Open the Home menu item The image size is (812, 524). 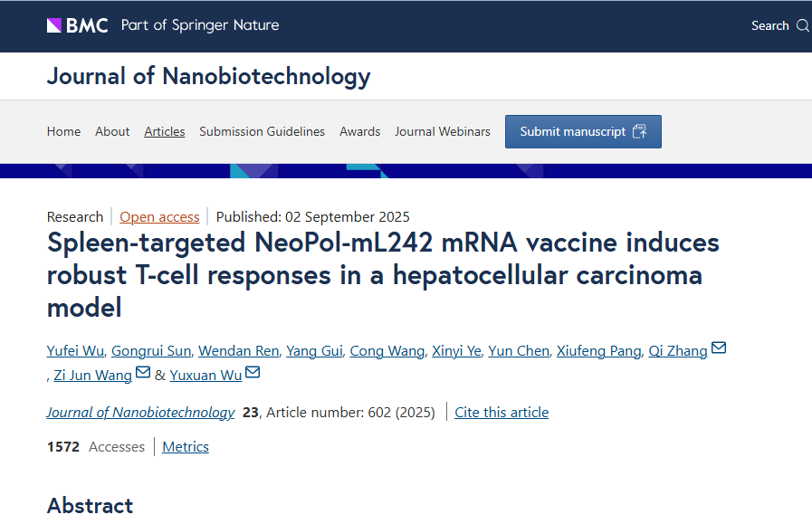click(63, 131)
